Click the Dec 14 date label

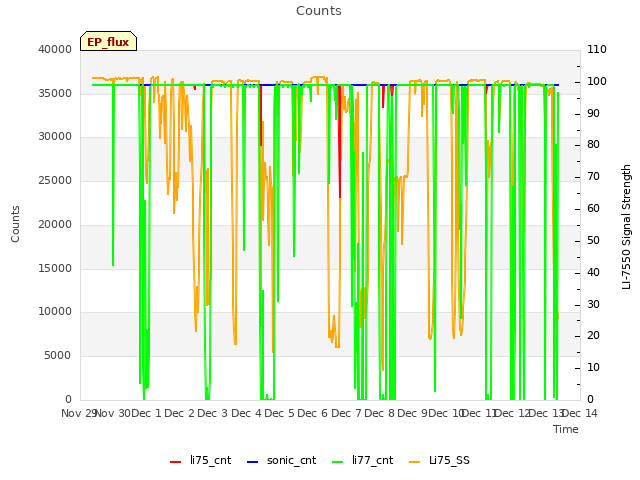point(580,413)
